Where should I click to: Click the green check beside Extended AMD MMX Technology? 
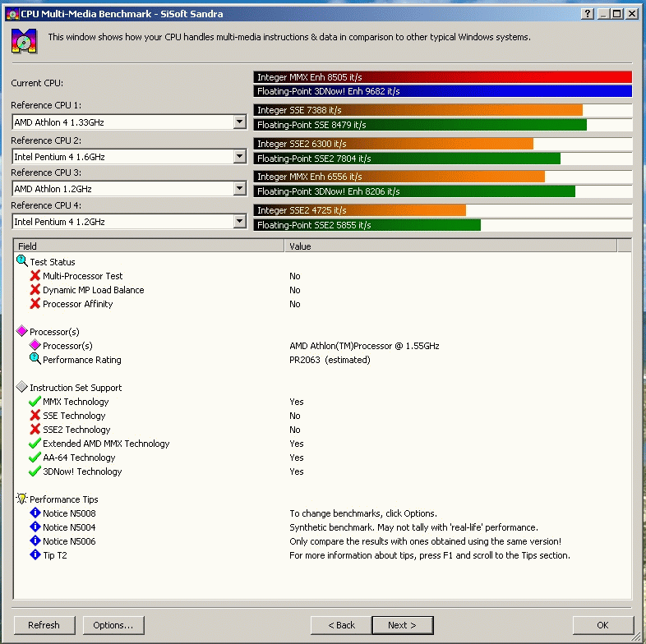35,443
